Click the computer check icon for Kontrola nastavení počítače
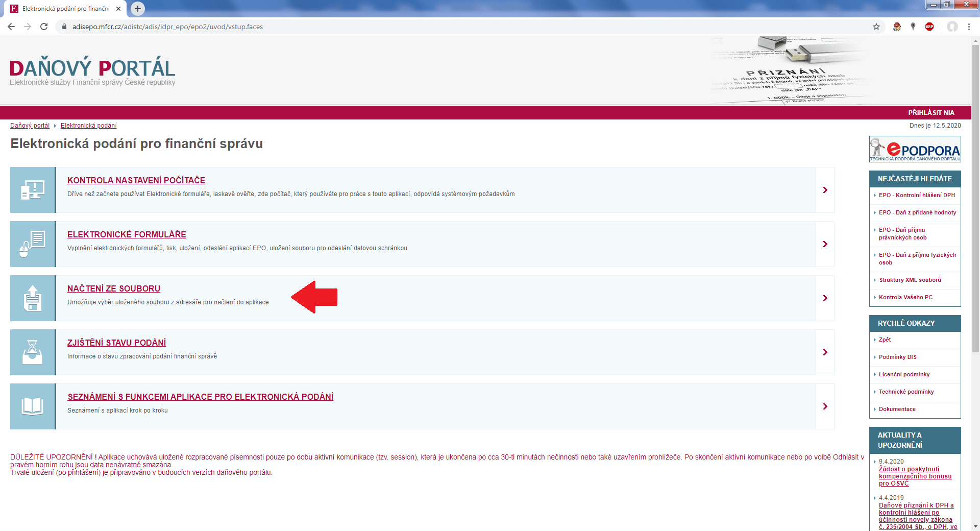This screenshot has height=531, width=980. [33, 190]
